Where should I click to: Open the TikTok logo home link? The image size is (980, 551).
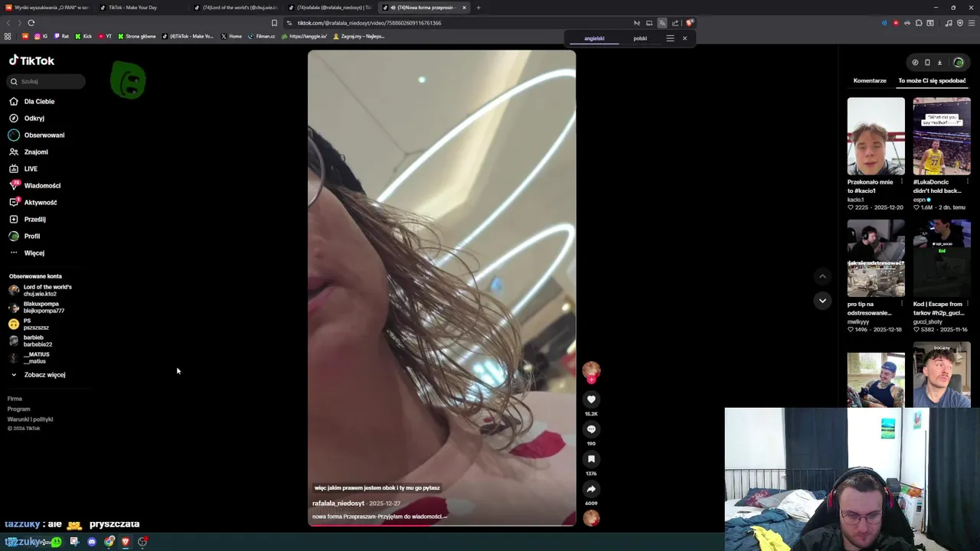[x=31, y=60]
